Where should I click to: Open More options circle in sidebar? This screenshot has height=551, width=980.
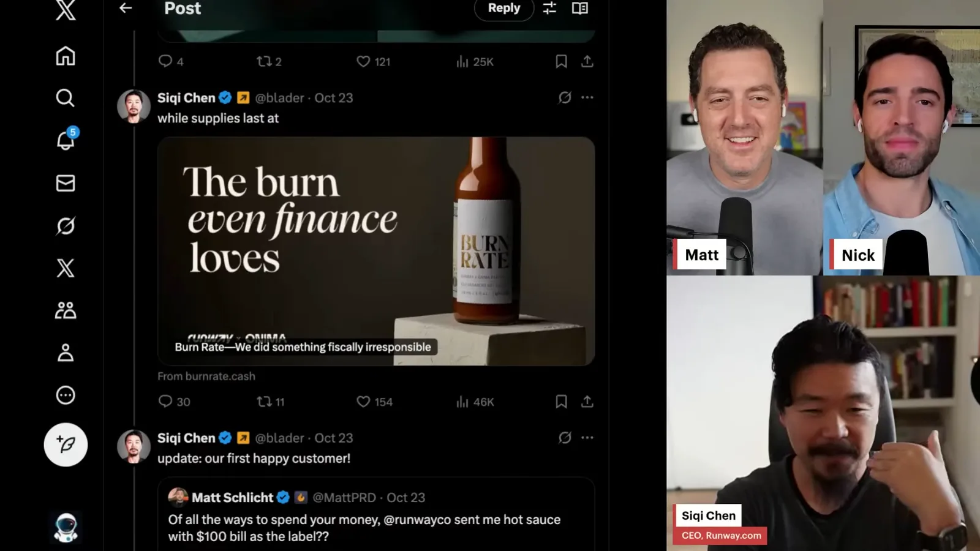(66, 395)
